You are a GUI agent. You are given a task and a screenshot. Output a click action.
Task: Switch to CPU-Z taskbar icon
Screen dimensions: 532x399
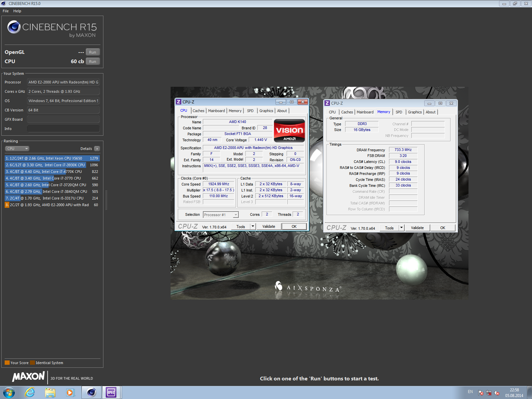111,393
